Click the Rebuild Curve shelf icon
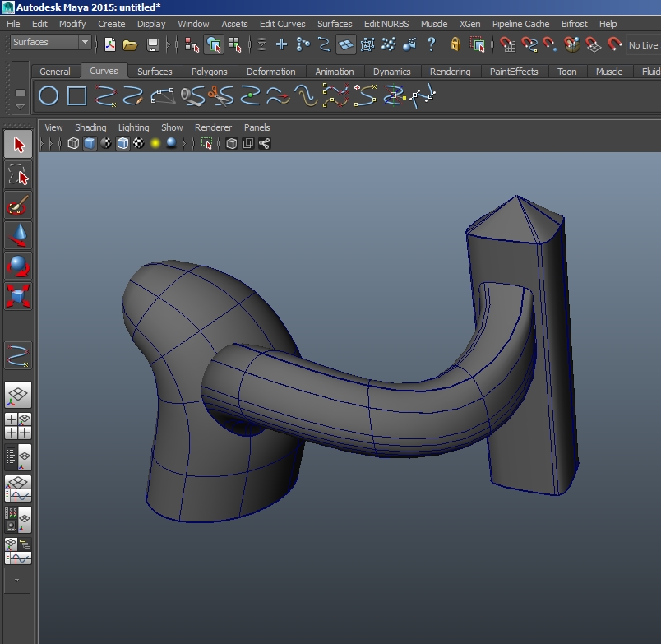Image resolution: width=661 pixels, height=644 pixels. click(335, 95)
